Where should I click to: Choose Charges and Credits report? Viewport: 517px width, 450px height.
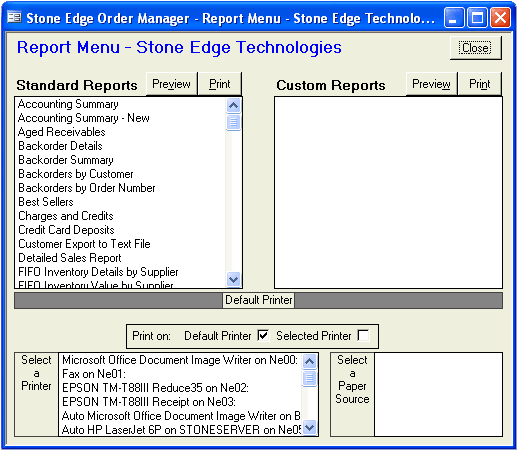[x=121, y=216]
